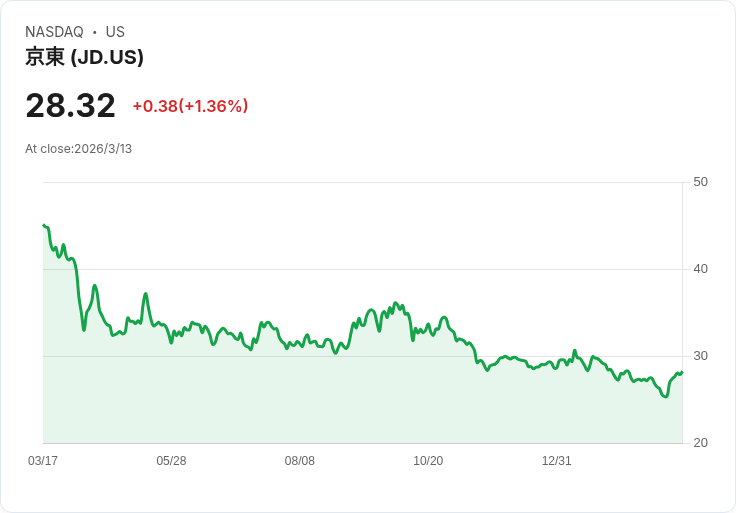Click the 30 level horizontal gridline

click(x=250, y=356)
